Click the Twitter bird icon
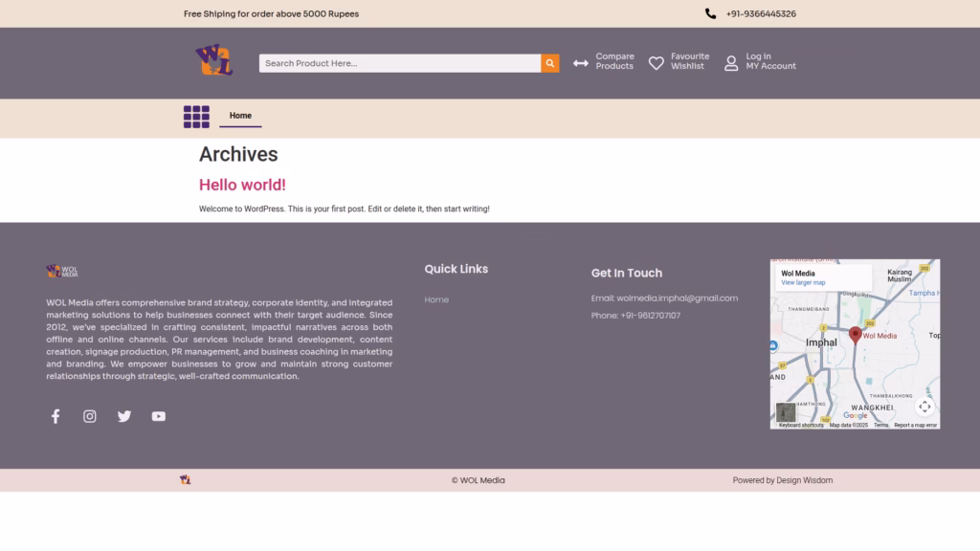The image size is (980, 551). tap(124, 416)
